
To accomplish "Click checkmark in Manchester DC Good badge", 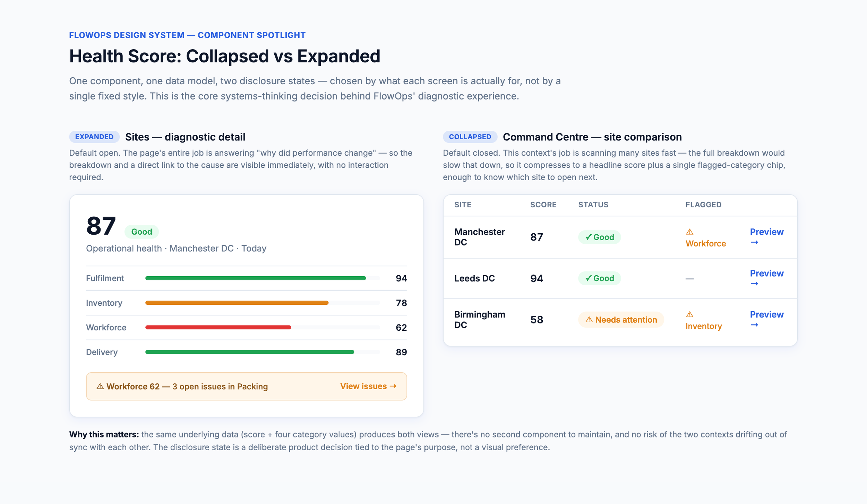I will (x=589, y=237).
